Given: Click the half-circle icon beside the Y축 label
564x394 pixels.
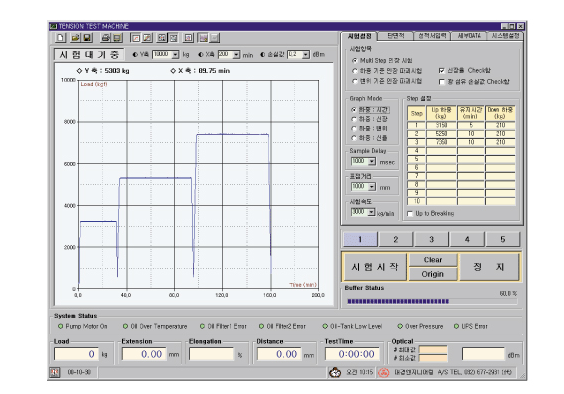Looking at the screenshot, I should click(135, 54).
